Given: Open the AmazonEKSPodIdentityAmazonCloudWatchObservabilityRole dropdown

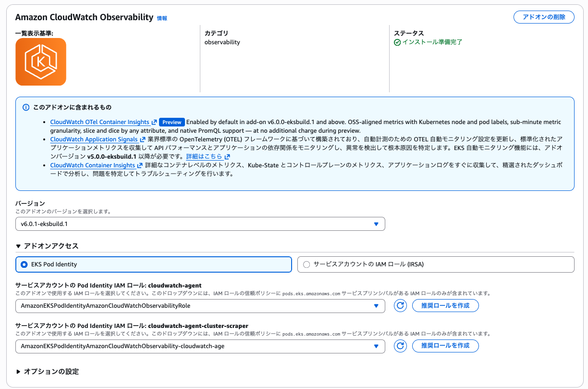Looking at the screenshot, I should pyautogui.click(x=200, y=306).
